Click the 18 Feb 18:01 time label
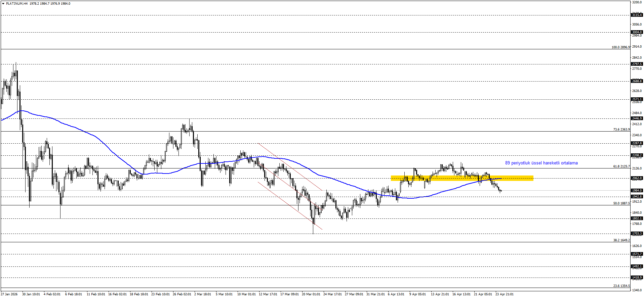The image size is (644, 298). coord(139,294)
